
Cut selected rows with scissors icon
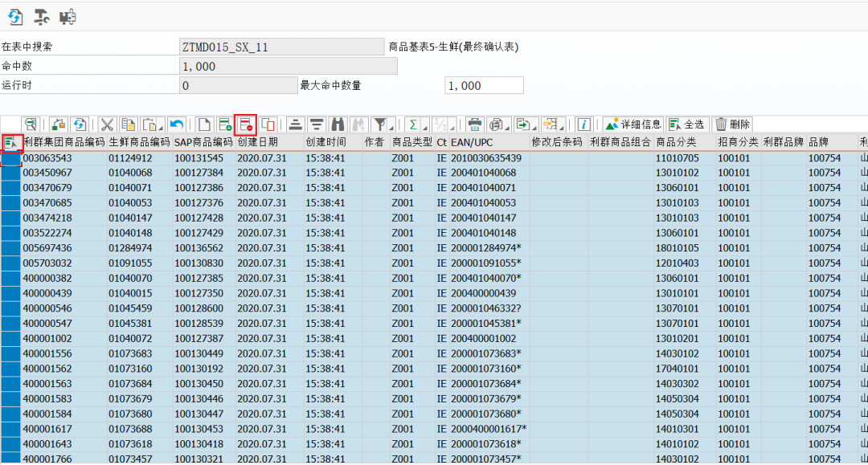pyautogui.click(x=107, y=124)
